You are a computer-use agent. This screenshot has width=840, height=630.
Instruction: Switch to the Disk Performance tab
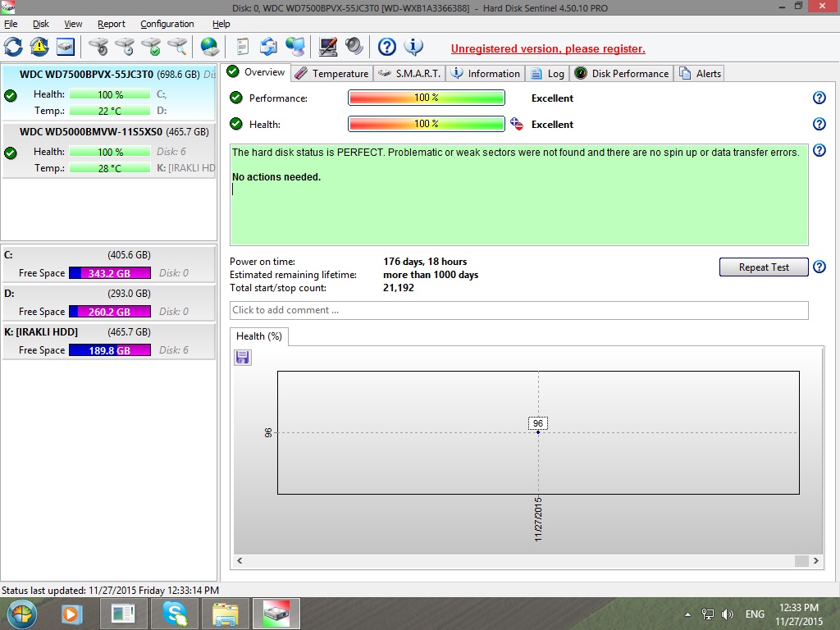622,73
